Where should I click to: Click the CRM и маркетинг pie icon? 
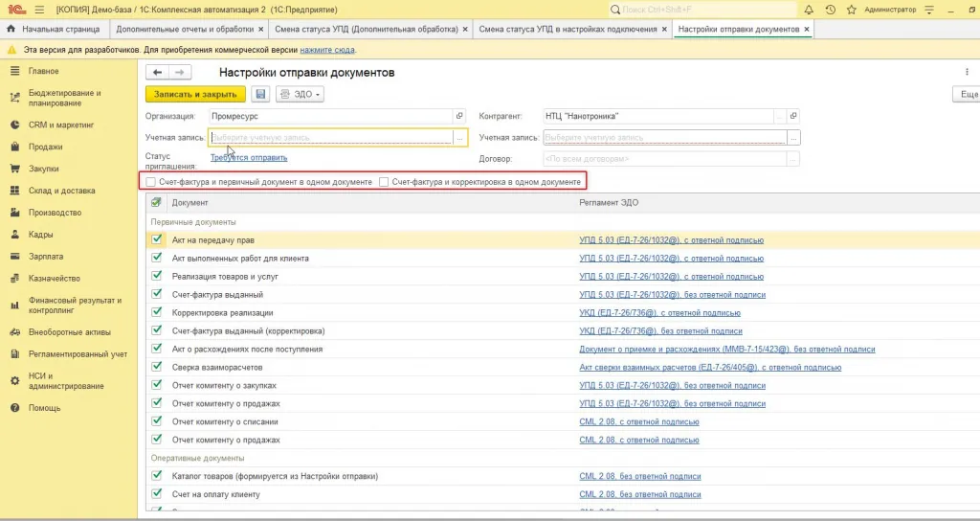pyautogui.click(x=14, y=125)
